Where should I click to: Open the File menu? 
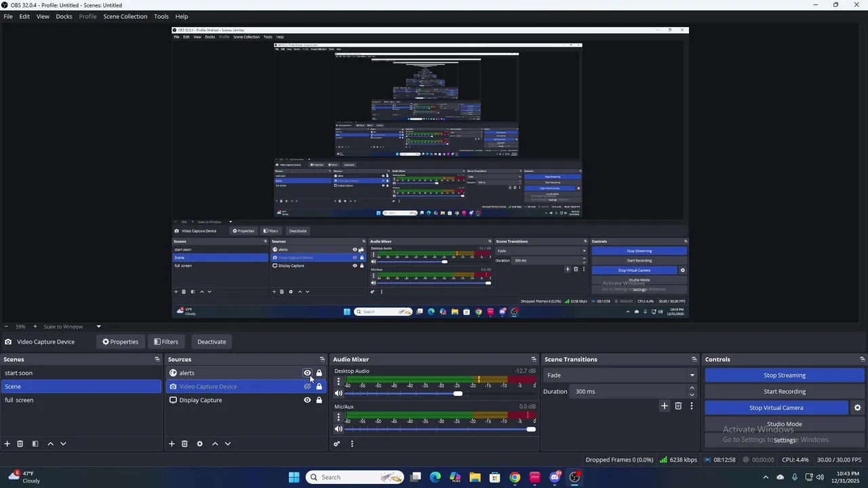(x=8, y=16)
